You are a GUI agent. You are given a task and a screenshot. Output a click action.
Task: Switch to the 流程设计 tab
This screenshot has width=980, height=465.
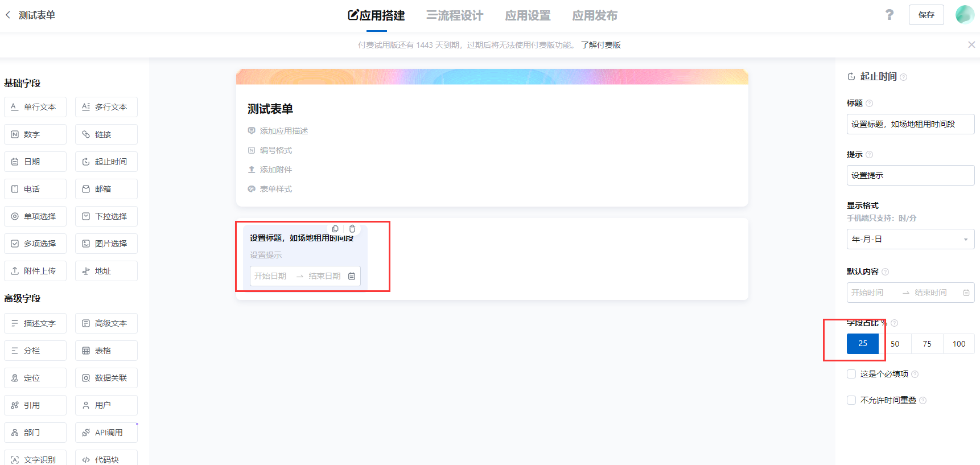click(x=455, y=15)
